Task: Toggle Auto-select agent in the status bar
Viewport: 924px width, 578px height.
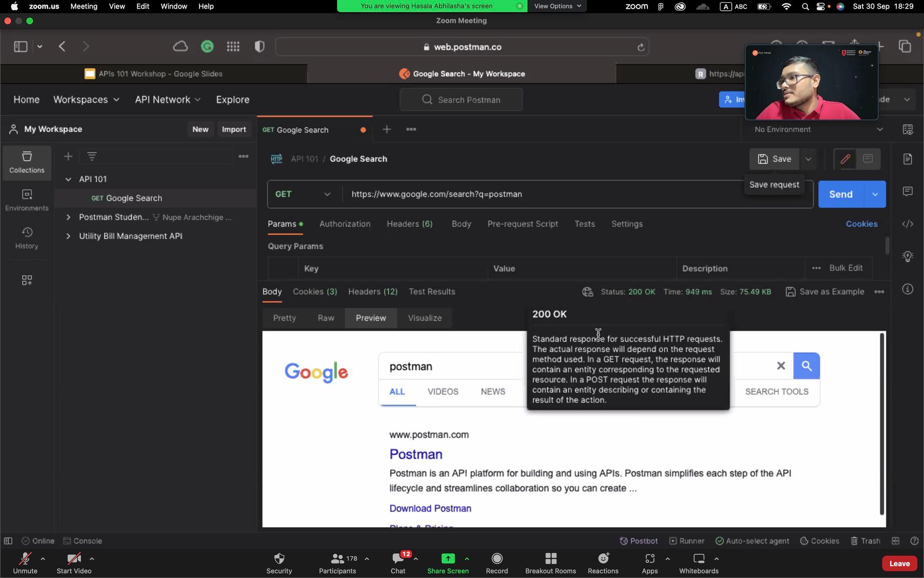Action: (752, 541)
